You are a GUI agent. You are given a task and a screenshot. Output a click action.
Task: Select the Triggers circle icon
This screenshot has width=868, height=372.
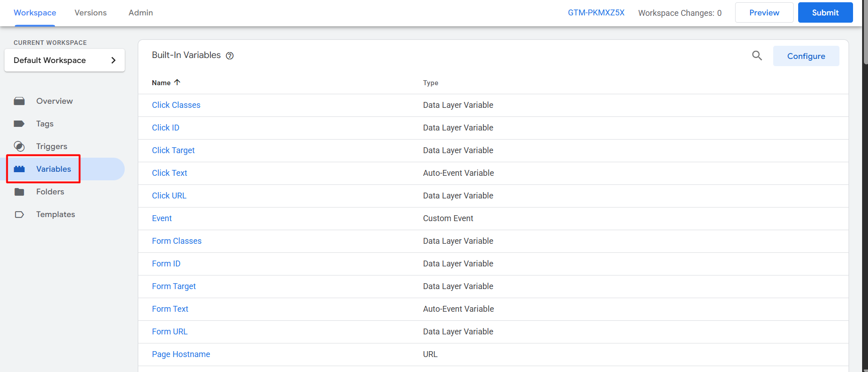click(19, 146)
